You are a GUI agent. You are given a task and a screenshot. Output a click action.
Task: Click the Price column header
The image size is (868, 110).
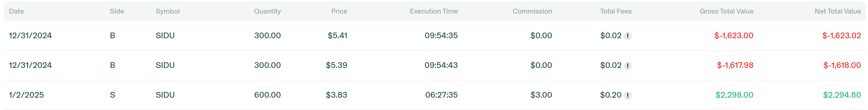coord(339,11)
